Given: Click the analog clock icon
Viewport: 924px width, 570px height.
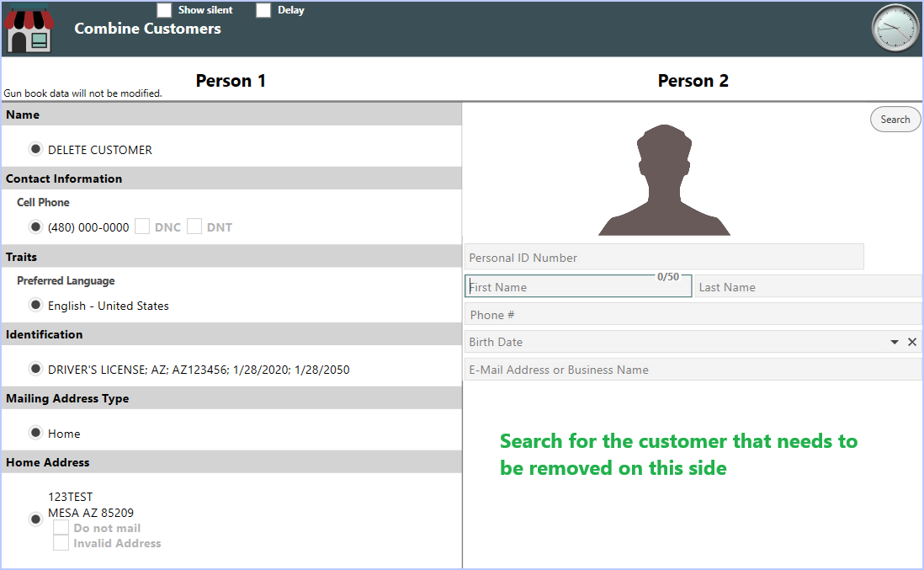Looking at the screenshot, I should point(895,28).
